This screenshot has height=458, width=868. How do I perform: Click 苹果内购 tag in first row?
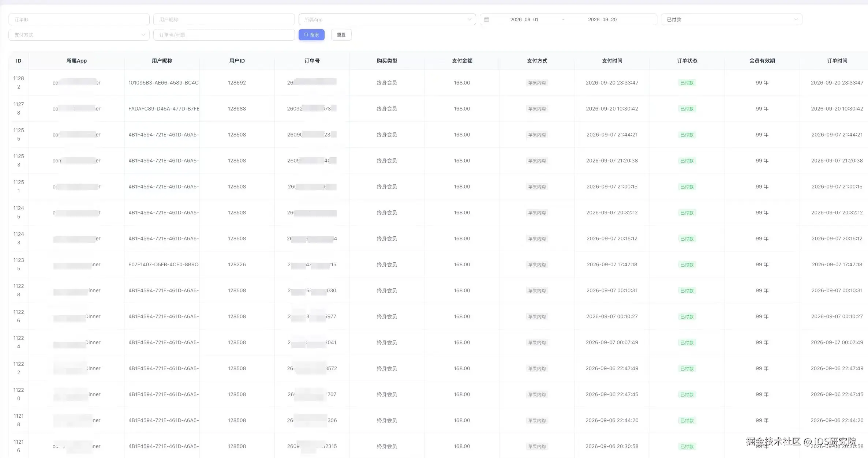(537, 83)
